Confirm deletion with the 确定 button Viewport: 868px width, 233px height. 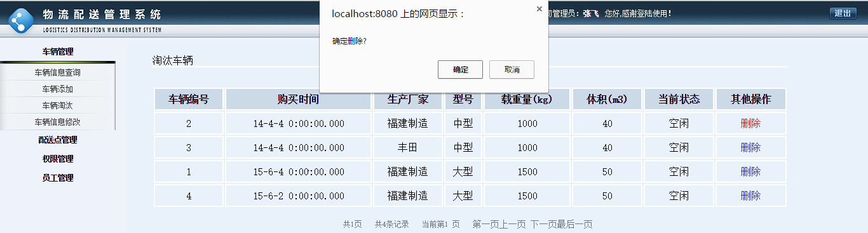461,70
